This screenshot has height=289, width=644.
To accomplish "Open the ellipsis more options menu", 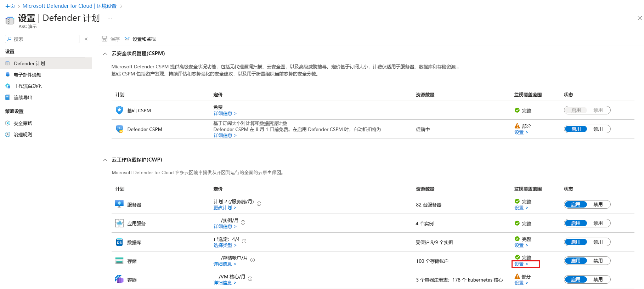I will click(x=110, y=18).
